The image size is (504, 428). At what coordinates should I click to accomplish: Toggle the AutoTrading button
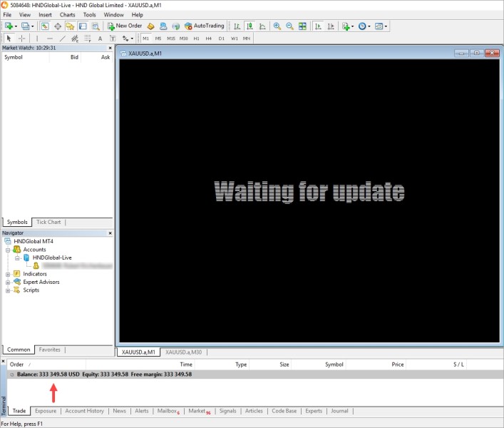click(205, 26)
